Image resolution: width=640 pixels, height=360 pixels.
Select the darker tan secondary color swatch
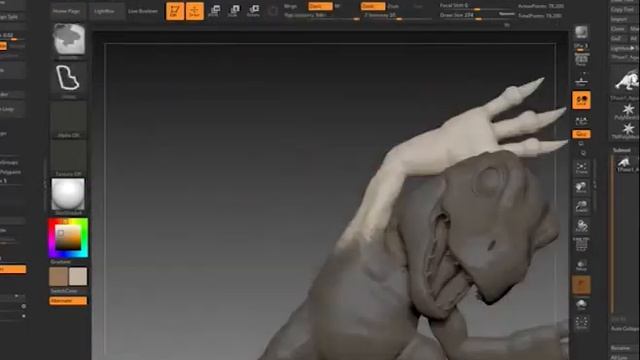click(x=58, y=277)
